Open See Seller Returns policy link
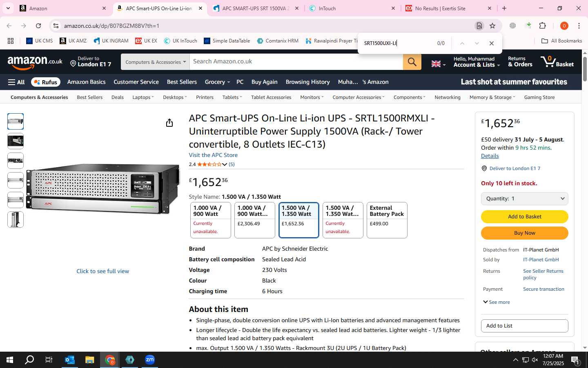Image resolution: width=588 pixels, height=368 pixels. pos(543,274)
